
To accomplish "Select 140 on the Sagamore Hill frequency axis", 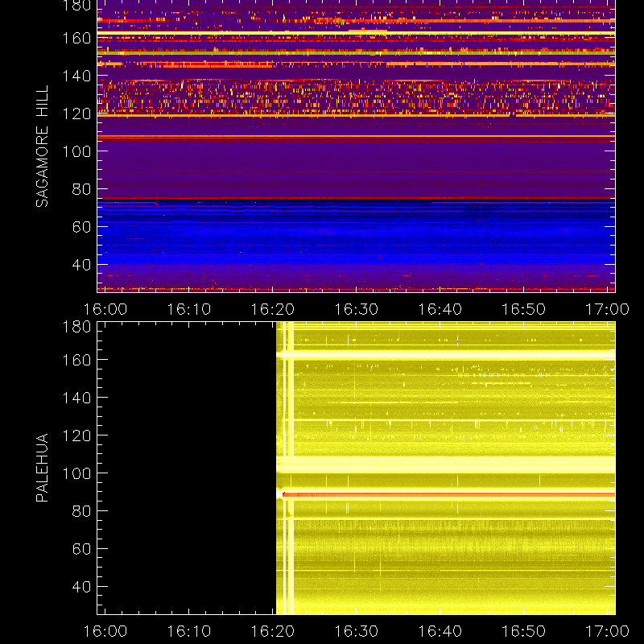I will (76, 76).
